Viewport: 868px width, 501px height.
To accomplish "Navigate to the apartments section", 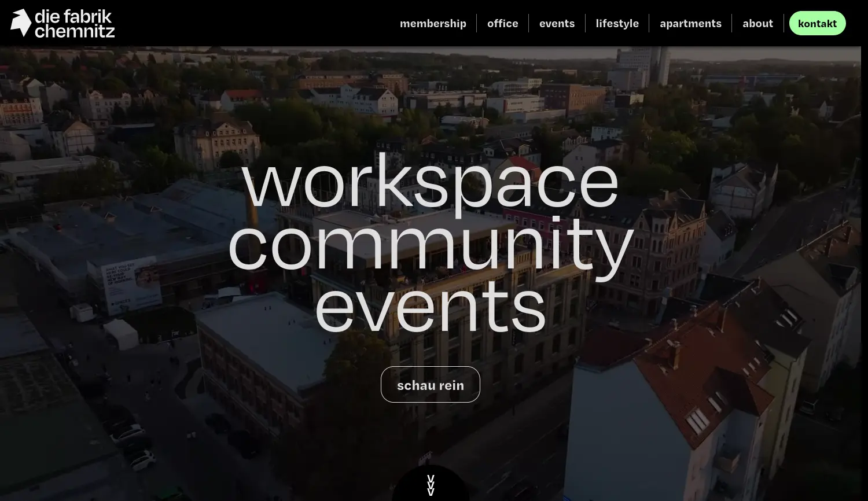I will 690,24.
